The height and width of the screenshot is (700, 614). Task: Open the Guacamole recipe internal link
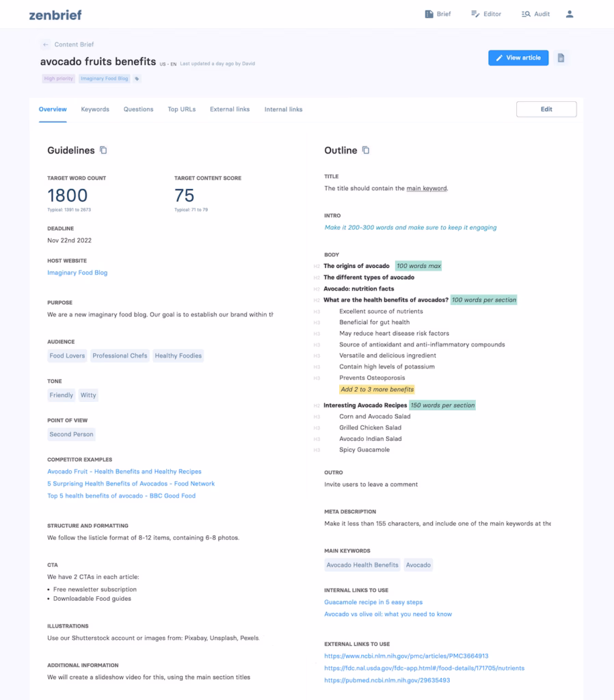point(373,602)
